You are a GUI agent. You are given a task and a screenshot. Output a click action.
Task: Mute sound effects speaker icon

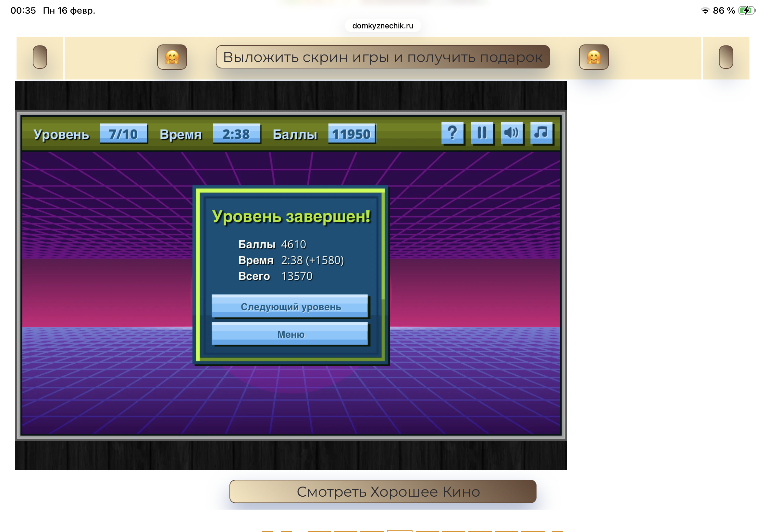[x=511, y=133]
